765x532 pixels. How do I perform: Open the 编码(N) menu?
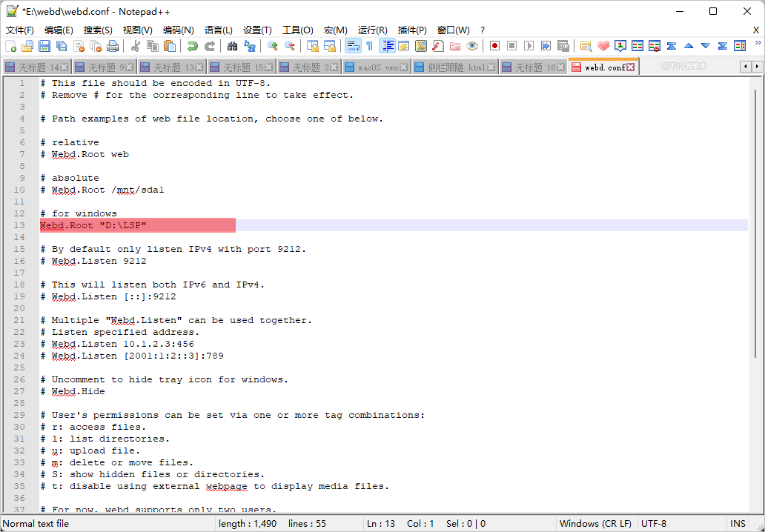coord(178,30)
